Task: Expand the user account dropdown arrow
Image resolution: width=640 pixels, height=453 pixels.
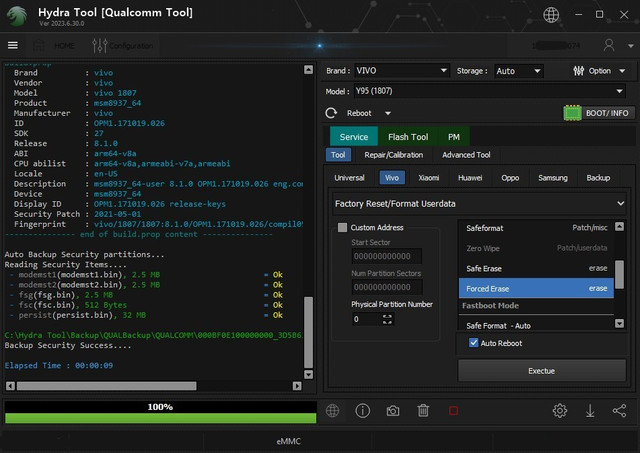Action: pyautogui.click(x=631, y=46)
